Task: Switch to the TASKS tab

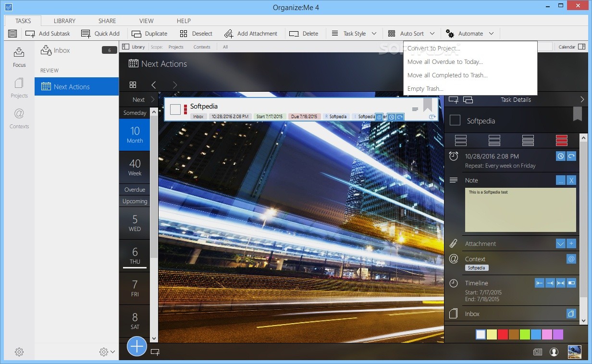Action: [23, 21]
